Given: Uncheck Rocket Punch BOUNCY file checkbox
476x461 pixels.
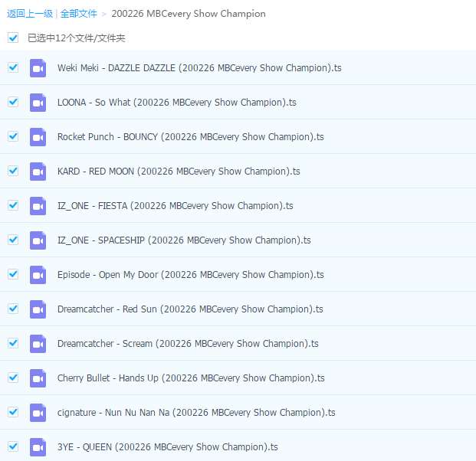Looking at the screenshot, I should [x=13, y=136].
